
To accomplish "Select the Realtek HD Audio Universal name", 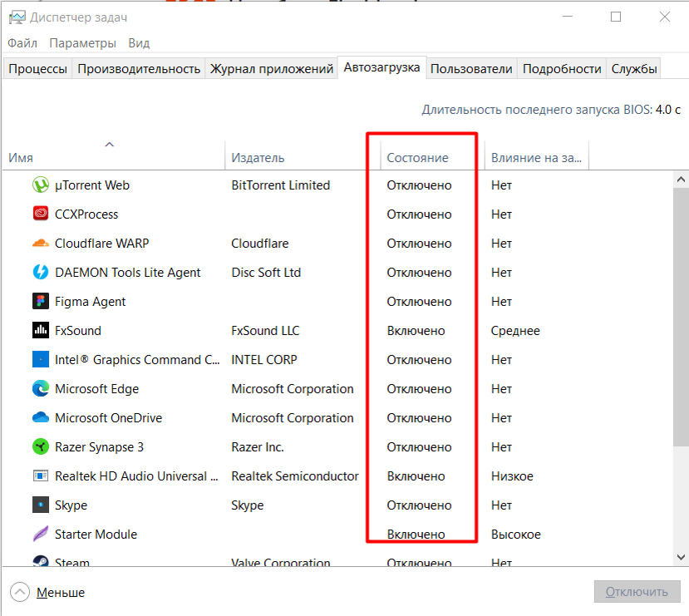I will click(136, 476).
